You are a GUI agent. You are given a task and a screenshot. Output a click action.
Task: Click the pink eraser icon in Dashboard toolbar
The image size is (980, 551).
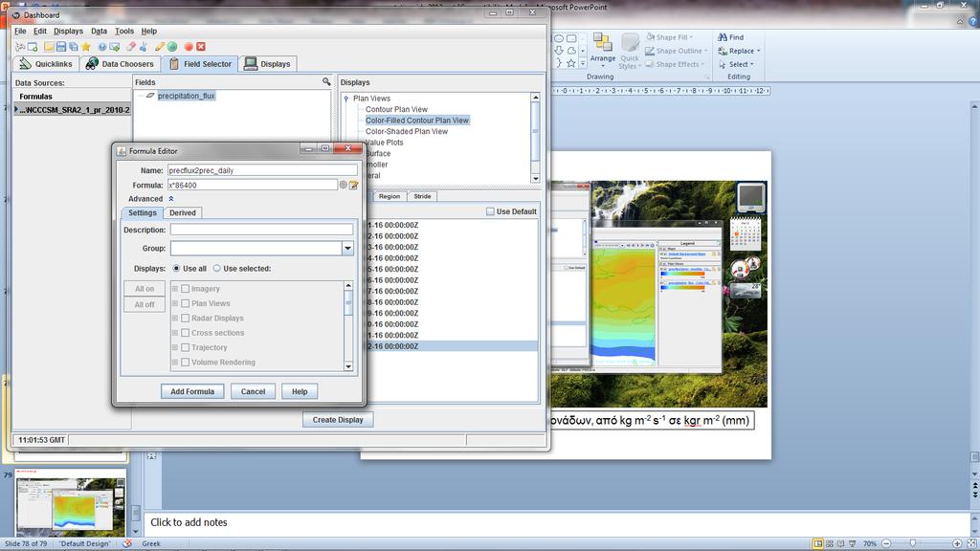131,47
